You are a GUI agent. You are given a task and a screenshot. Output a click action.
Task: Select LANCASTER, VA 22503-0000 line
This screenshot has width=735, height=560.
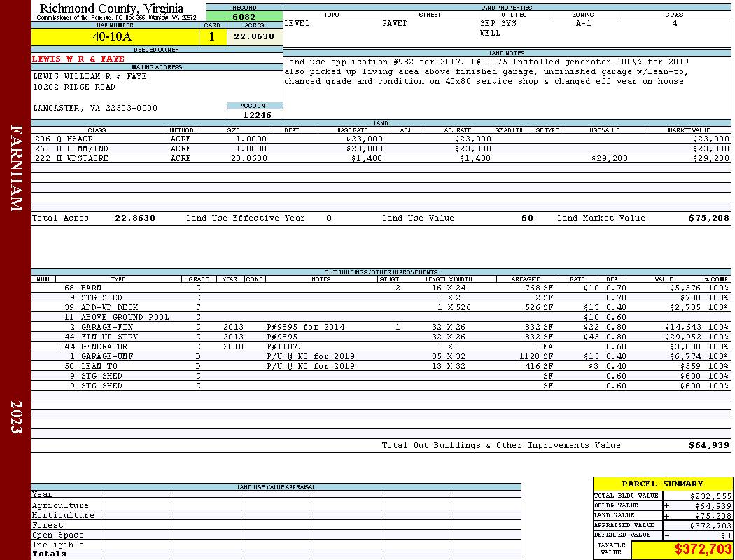95,108
